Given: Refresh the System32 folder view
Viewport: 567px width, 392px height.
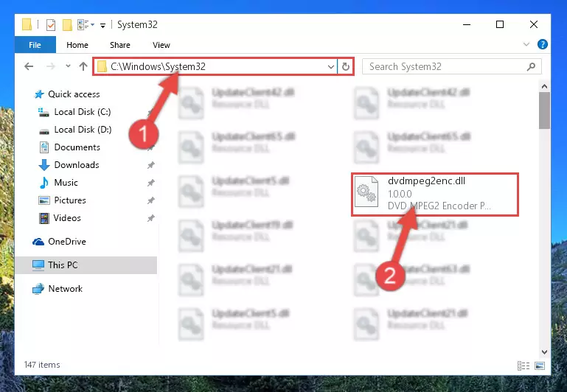Looking at the screenshot, I should (346, 66).
